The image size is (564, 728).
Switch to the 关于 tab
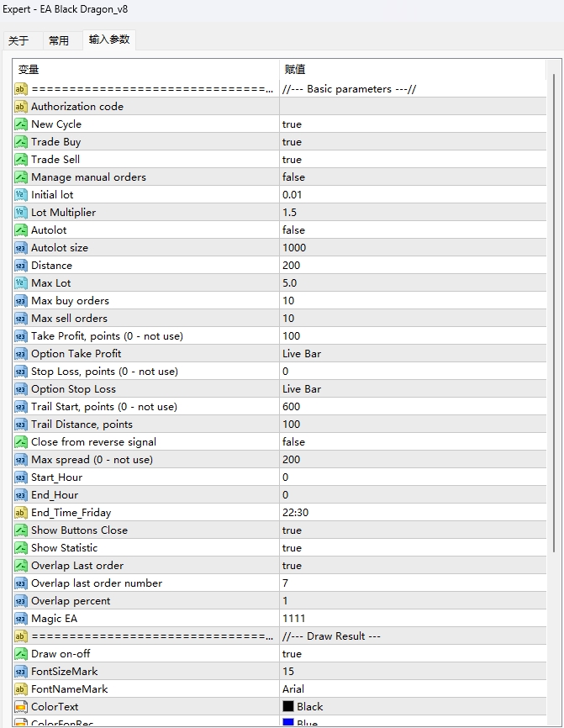pos(18,41)
